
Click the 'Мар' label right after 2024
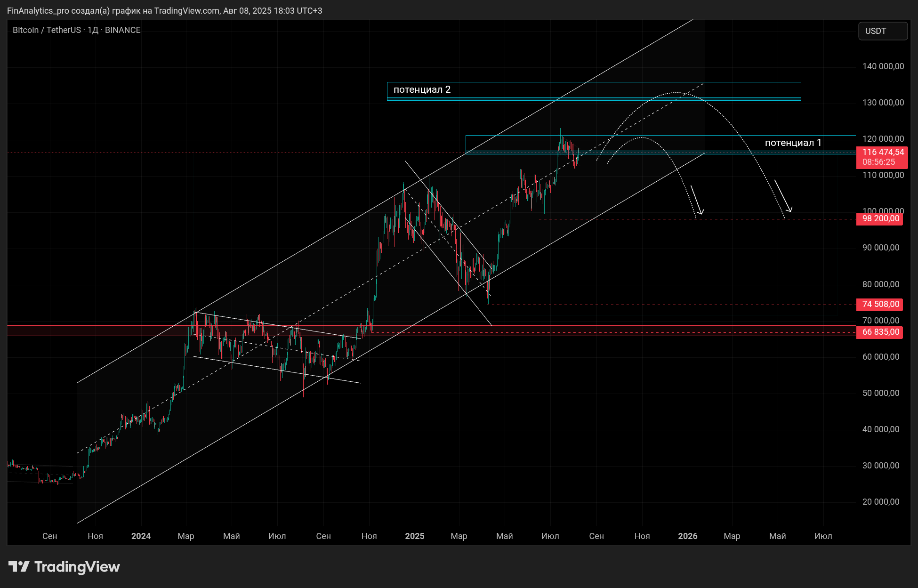coord(186,536)
